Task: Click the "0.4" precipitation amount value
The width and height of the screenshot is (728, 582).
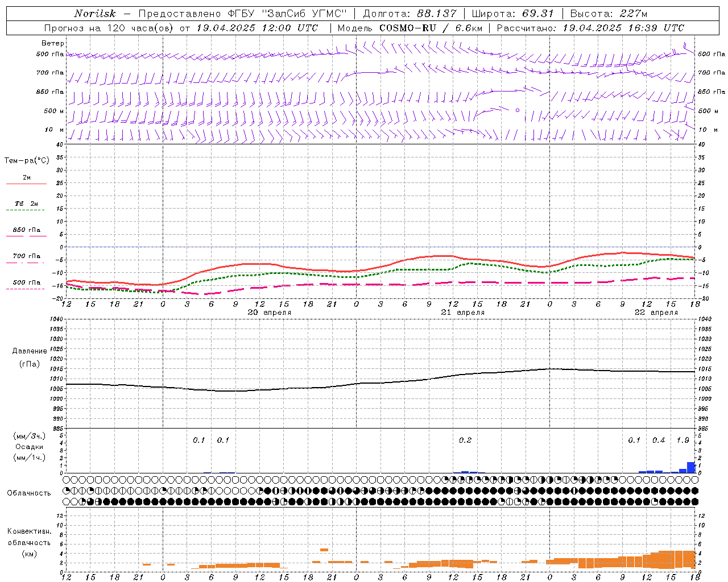Action: click(659, 440)
